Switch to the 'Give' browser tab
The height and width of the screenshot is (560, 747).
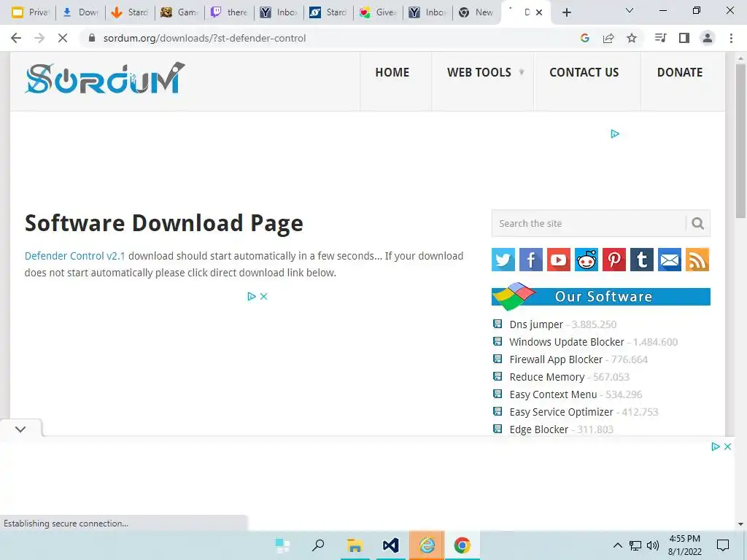(x=379, y=12)
